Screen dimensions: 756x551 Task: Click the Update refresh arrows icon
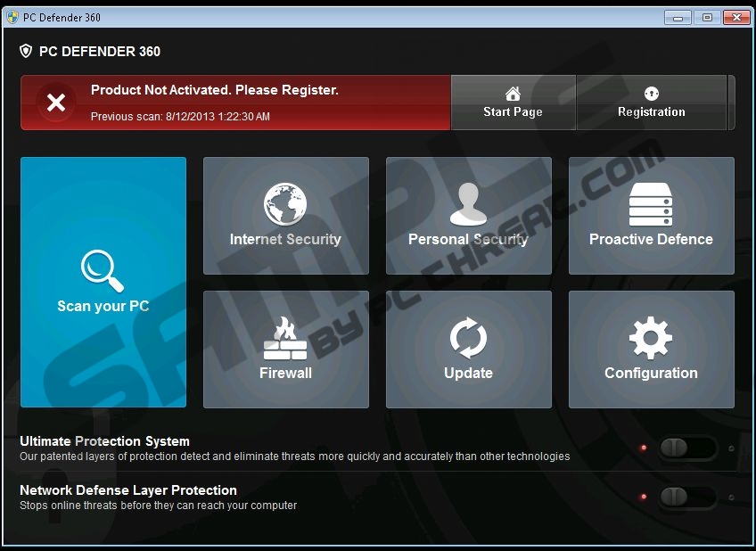tap(468, 338)
